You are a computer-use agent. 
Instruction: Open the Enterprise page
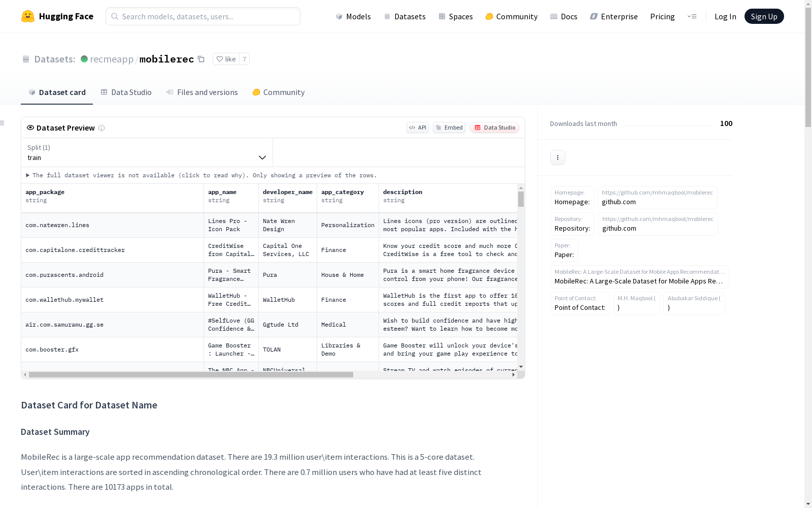(x=614, y=16)
